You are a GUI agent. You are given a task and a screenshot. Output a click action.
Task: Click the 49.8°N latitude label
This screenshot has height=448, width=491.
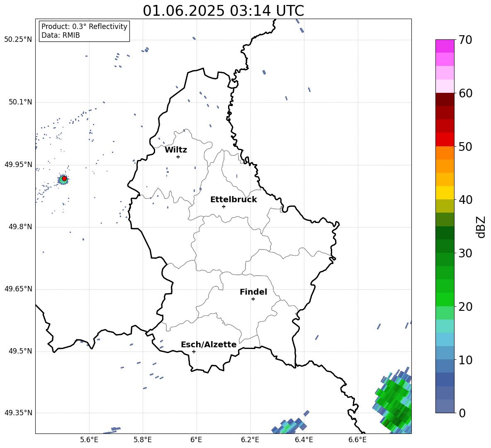20,227
